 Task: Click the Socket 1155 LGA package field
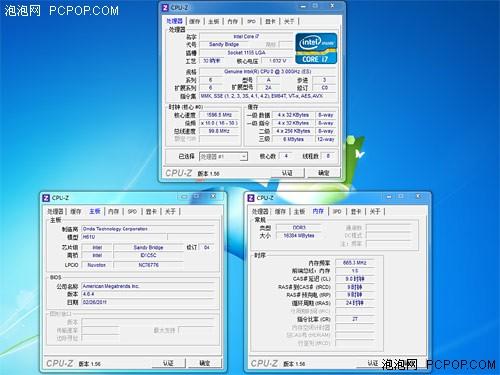(x=246, y=53)
